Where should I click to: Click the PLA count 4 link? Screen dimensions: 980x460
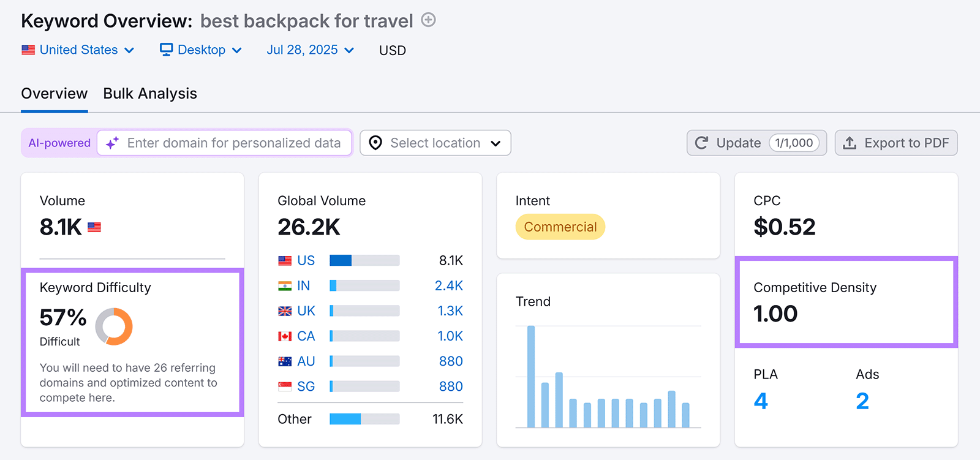point(761,401)
